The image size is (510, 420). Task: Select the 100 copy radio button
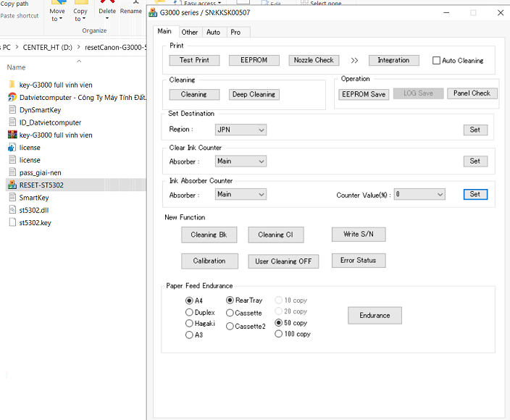pos(278,334)
